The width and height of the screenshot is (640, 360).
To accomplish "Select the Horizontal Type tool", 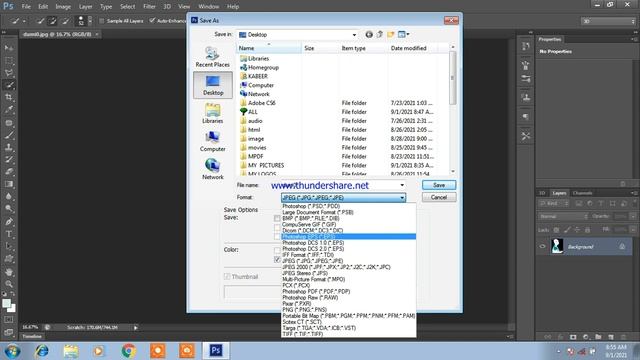I will click(x=9, y=234).
